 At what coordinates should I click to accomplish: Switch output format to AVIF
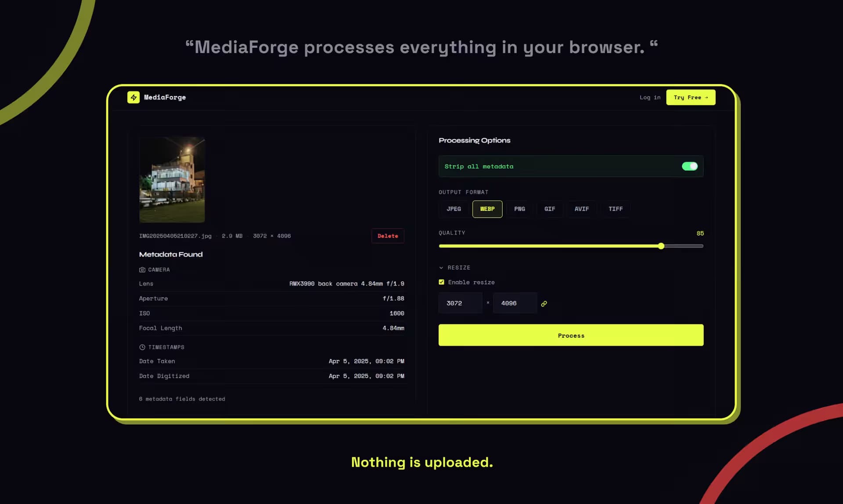(x=582, y=209)
